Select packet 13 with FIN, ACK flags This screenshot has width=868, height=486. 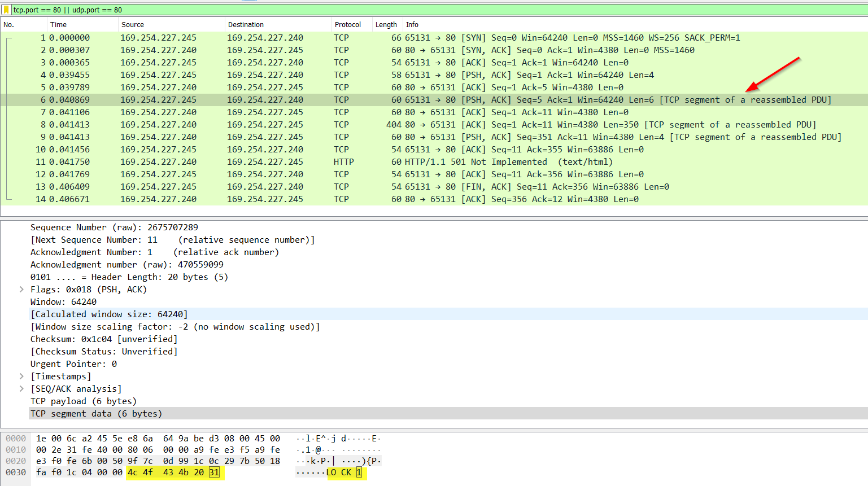434,187
